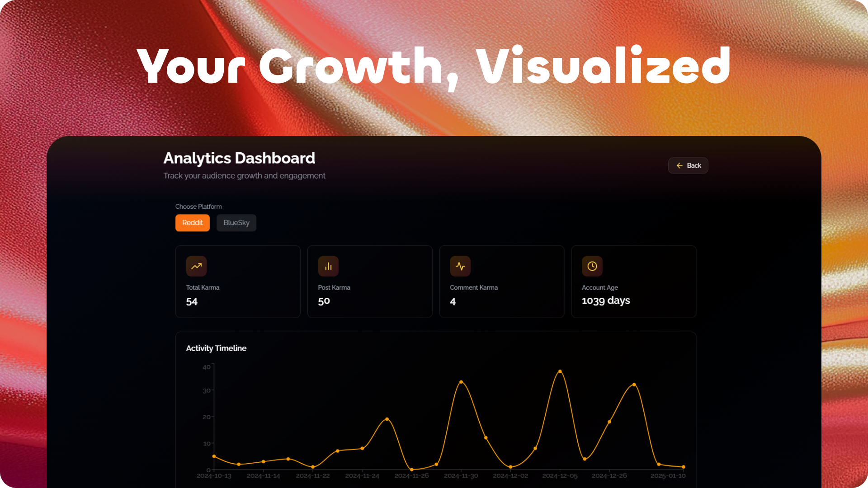This screenshot has height=488, width=868.
Task: Click the trending-up Total Karma icon
Action: click(x=196, y=266)
